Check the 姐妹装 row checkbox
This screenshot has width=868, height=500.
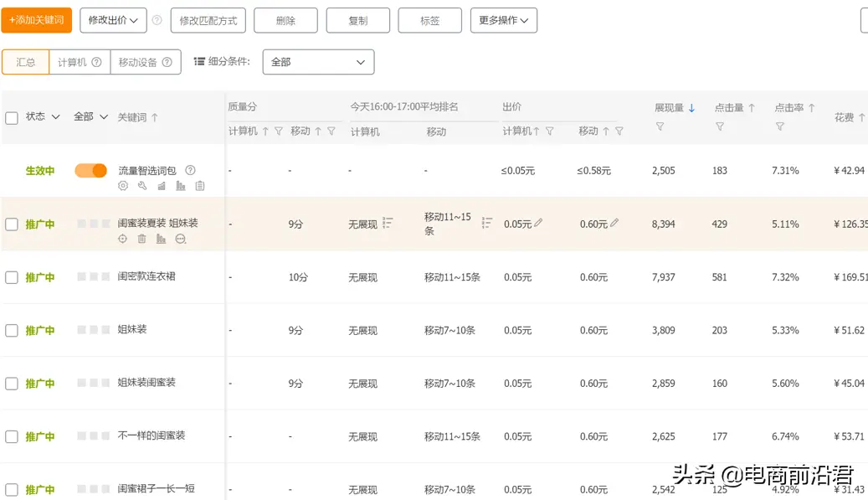tap(12, 331)
